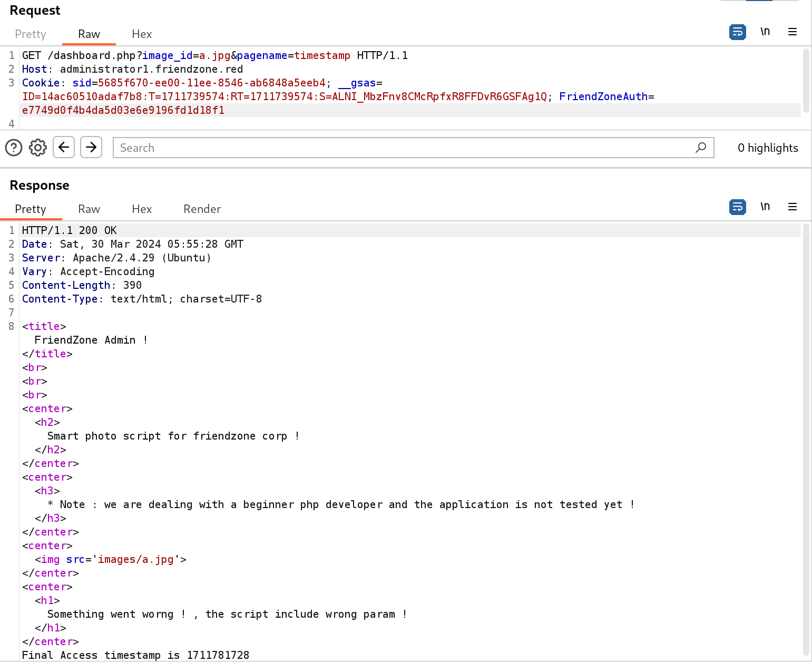
Task: Click Host header value 'administrator1.friendzone.red'
Action: pos(152,69)
